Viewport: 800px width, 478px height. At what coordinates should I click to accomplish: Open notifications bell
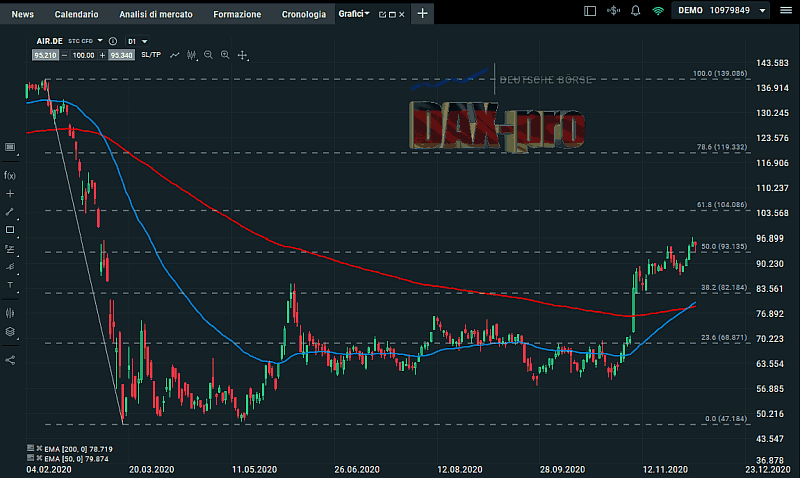pos(635,11)
